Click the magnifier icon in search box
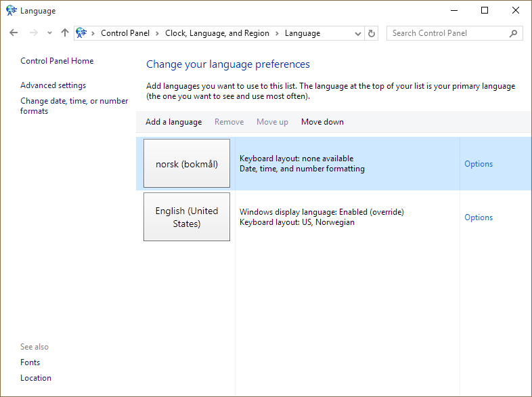 (x=514, y=33)
